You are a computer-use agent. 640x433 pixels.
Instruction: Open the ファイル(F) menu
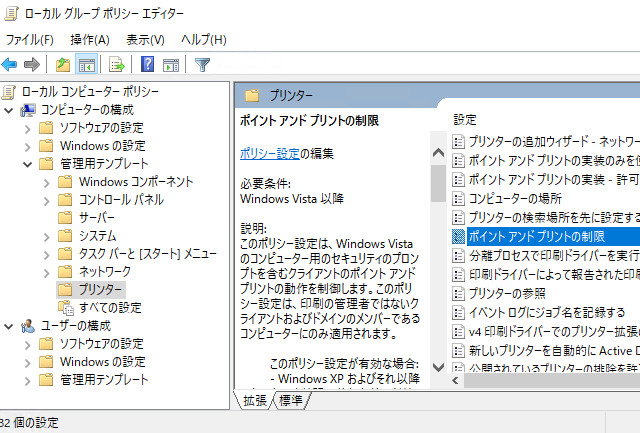(29, 39)
